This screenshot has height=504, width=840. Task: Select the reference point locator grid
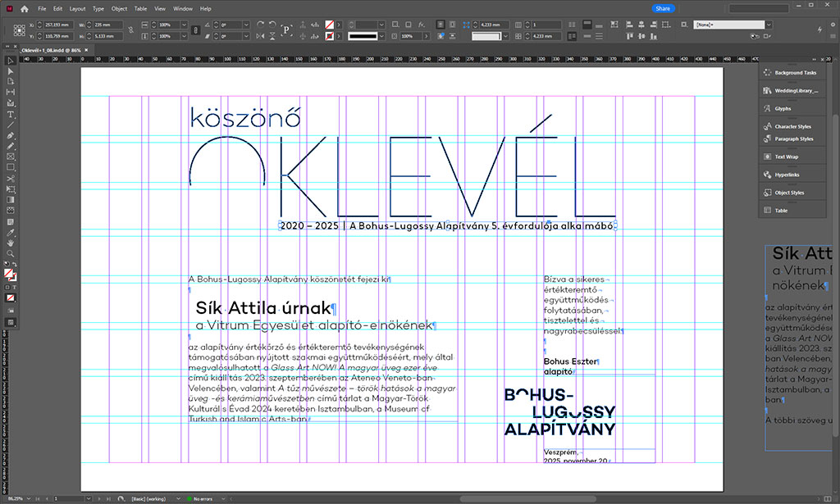20,30
